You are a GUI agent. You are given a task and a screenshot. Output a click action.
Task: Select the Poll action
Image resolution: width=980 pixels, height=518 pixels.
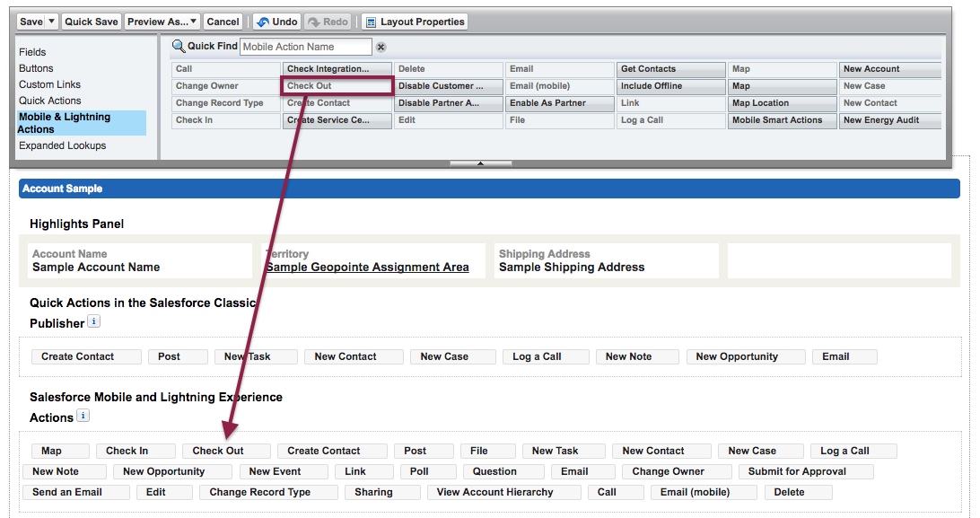428,471
